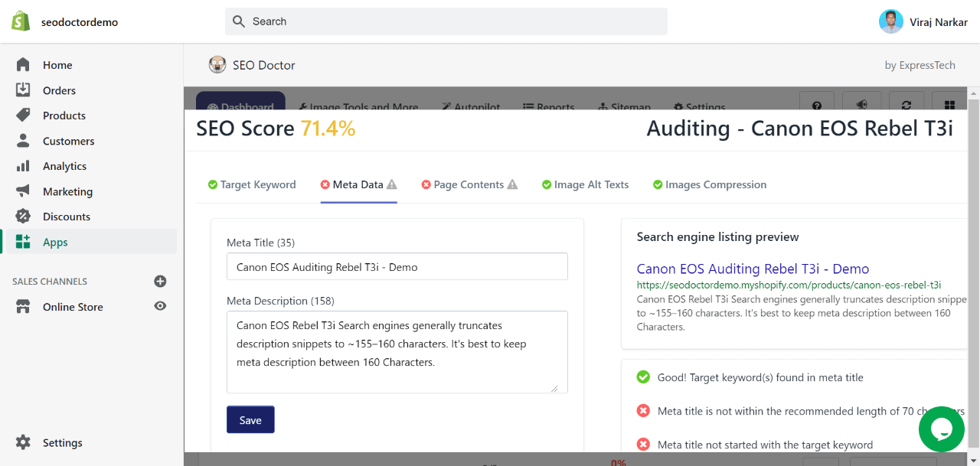Click 'Meta title not started with the target keyword'
Screen dimensions: 980x466
765,445
